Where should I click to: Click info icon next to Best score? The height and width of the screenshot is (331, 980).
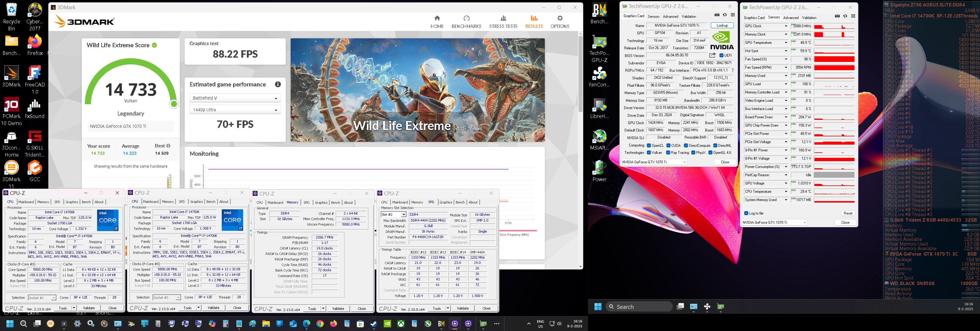click(168, 146)
